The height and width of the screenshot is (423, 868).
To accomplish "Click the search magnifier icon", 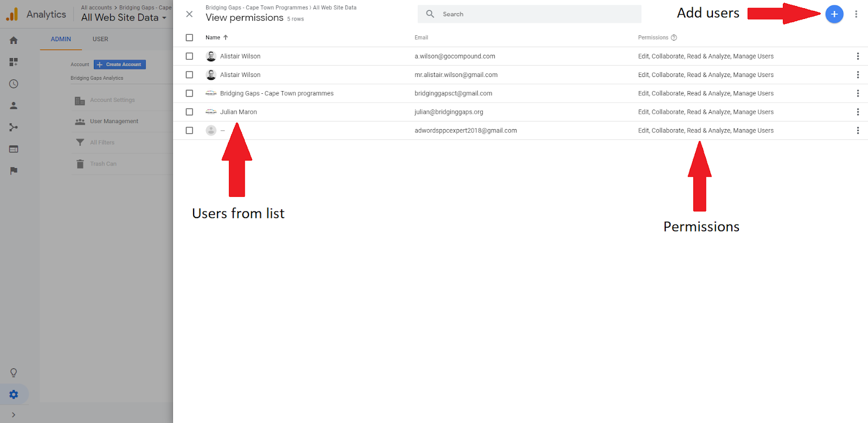I will [430, 14].
